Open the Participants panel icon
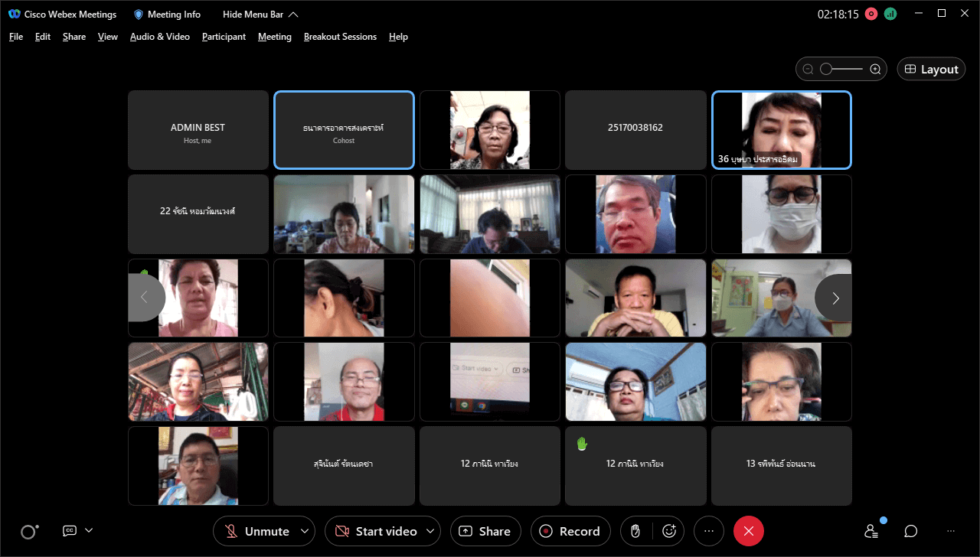Viewport: 980px width, 557px height. click(x=871, y=531)
